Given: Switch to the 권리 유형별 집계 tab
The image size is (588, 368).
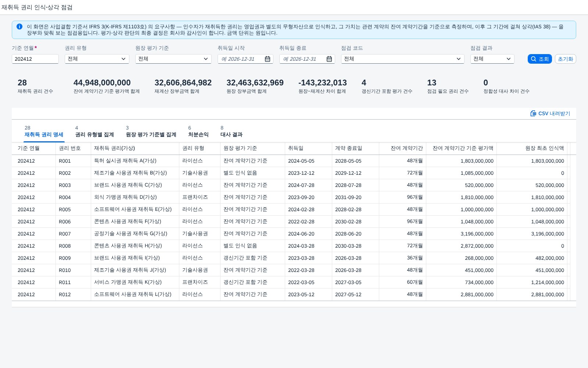Looking at the screenshot, I should click(94, 132).
